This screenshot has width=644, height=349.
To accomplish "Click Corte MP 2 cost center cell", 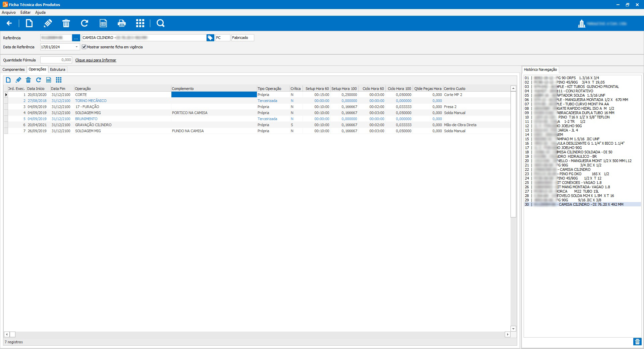I will click(x=476, y=95).
